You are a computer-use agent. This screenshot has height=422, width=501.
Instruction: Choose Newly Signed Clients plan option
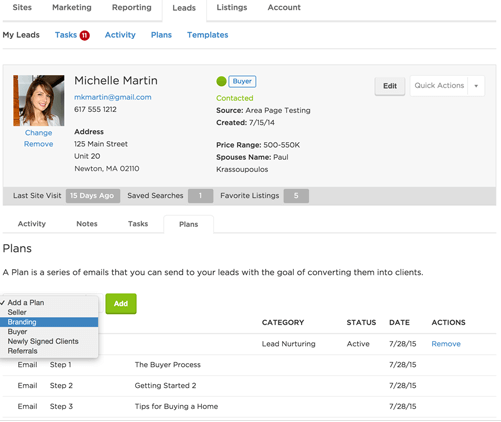[x=43, y=341]
